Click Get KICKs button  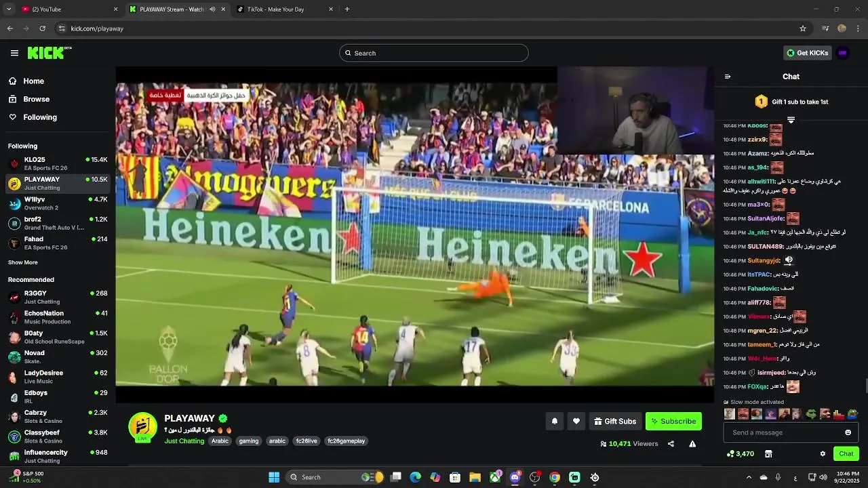tap(808, 53)
